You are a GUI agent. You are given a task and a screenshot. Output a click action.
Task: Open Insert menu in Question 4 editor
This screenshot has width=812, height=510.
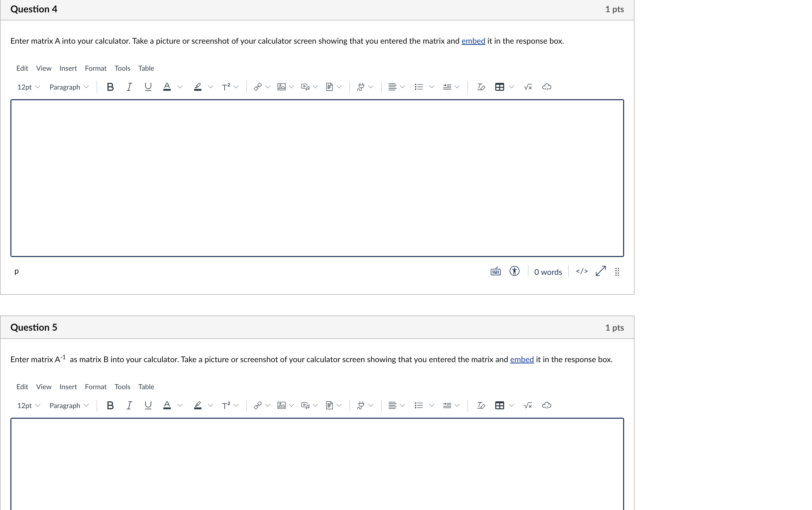click(x=68, y=68)
